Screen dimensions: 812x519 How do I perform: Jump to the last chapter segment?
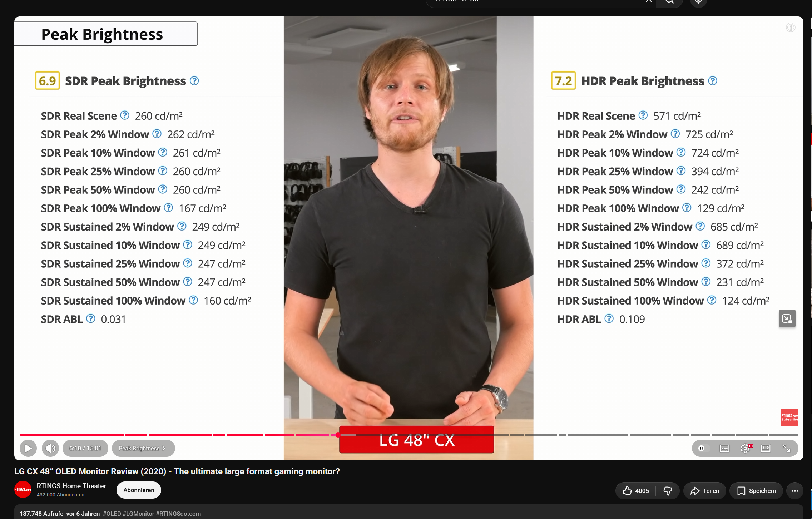783,435
